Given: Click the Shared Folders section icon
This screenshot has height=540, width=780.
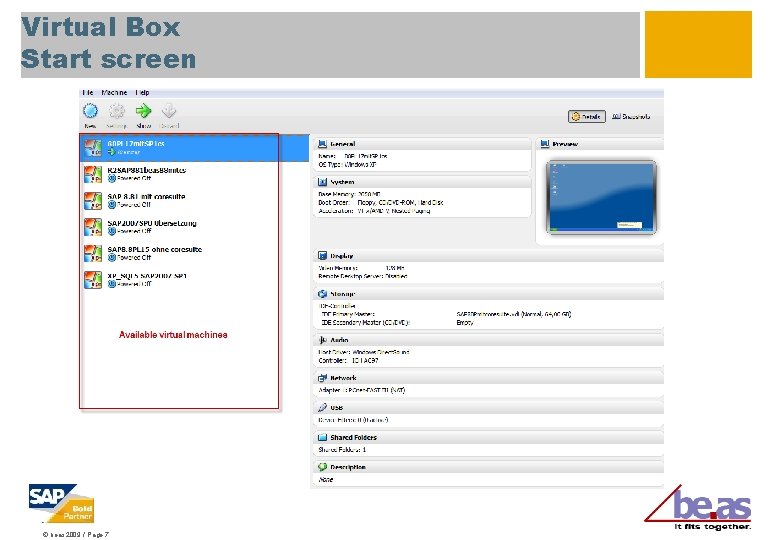Looking at the screenshot, I should 322,438.
